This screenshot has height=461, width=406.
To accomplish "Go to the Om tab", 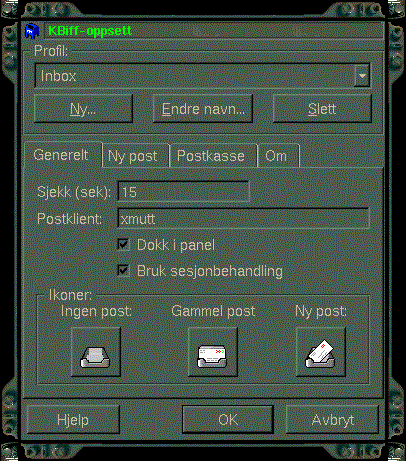I will pyautogui.click(x=278, y=156).
